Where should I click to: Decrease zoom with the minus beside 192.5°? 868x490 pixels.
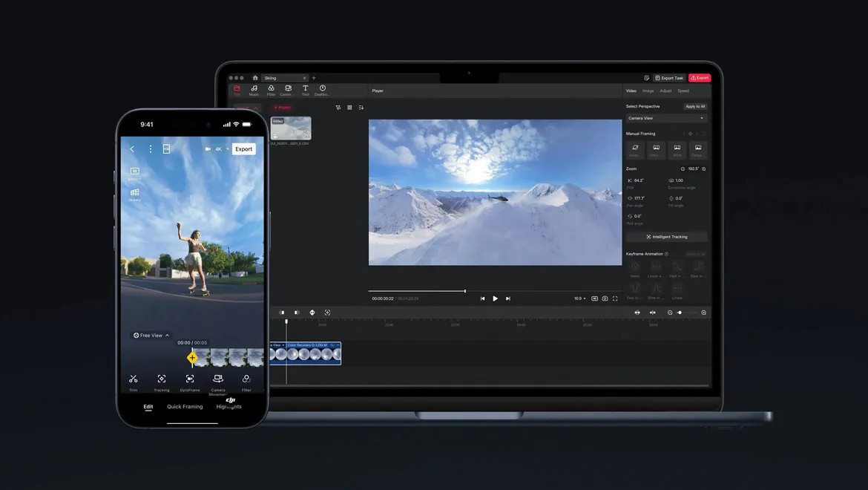point(683,169)
